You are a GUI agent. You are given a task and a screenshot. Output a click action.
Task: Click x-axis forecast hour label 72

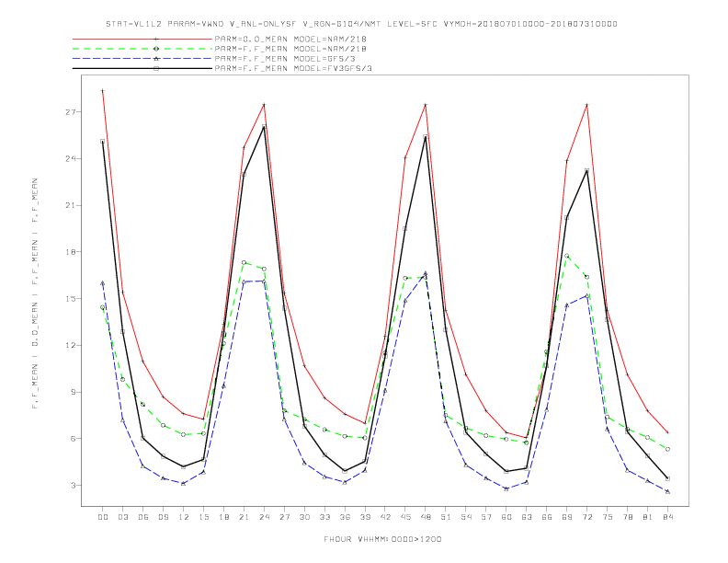pos(586,517)
